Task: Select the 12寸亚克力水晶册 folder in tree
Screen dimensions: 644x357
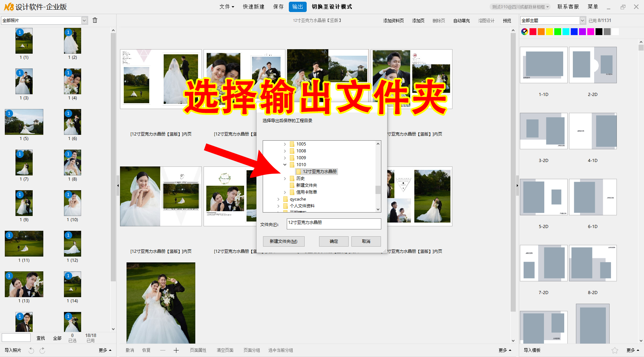Action: [x=317, y=172]
